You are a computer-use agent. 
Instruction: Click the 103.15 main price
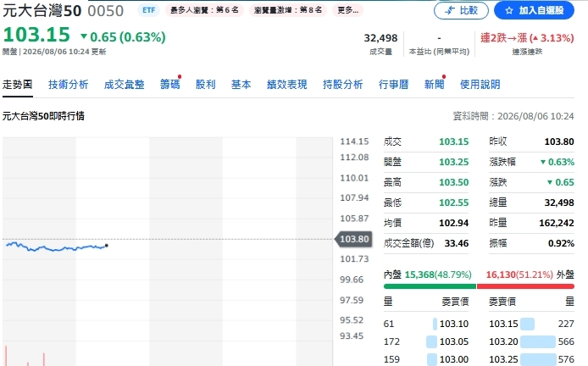tap(36, 35)
